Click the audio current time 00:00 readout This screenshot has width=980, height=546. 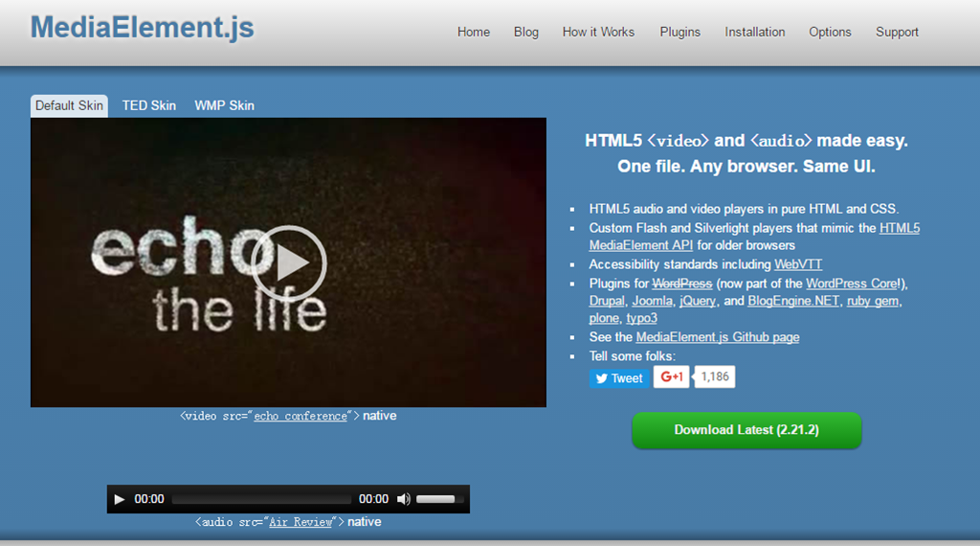pyautogui.click(x=148, y=499)
